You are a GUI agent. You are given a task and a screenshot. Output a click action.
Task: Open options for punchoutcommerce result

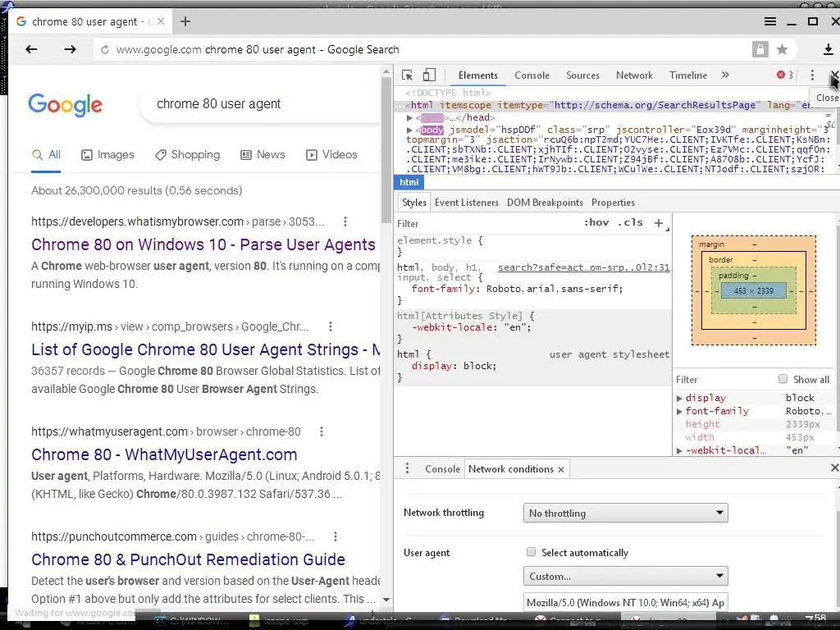(336, 536)
